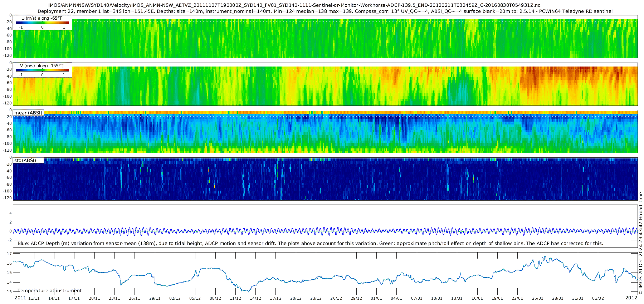This screenshot has height=304, width=644.
Task: Select the 25/01 date tick label
Action: (537, 298)
